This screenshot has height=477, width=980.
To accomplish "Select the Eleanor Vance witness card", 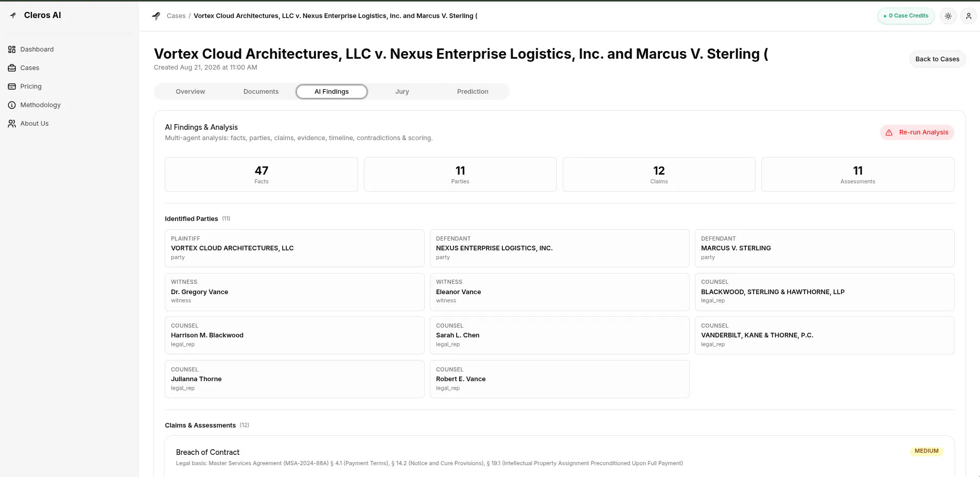I will point(559,292).
